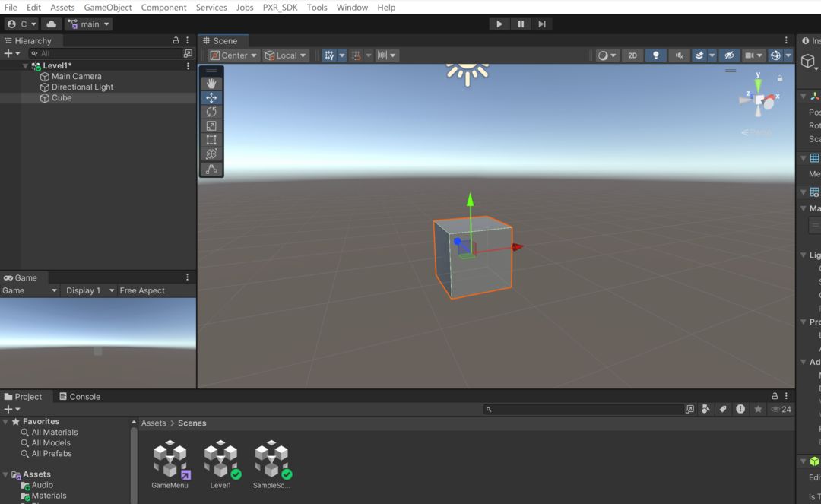The image size is (821, 504).
Task: Select the Hand view tool
Action: tap(211, 83)
